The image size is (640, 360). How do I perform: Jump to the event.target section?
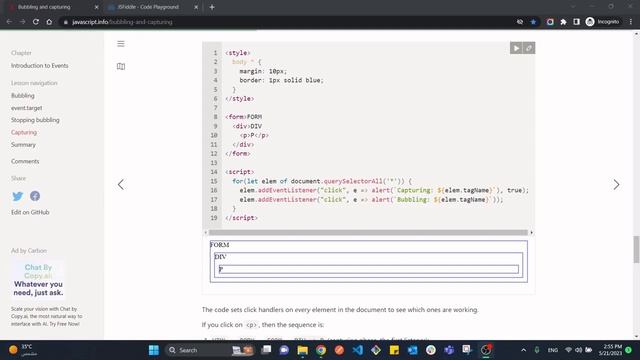pyautogui.click(x=27, y=108)
